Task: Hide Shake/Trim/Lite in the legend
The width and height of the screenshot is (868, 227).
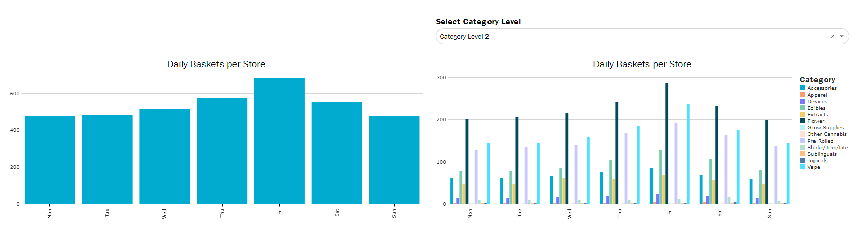Action: pos(827,147)
